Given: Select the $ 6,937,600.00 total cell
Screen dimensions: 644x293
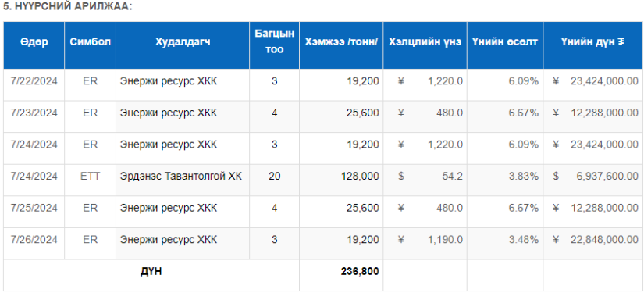Looking at the screenshot, I should coord(593,180).
